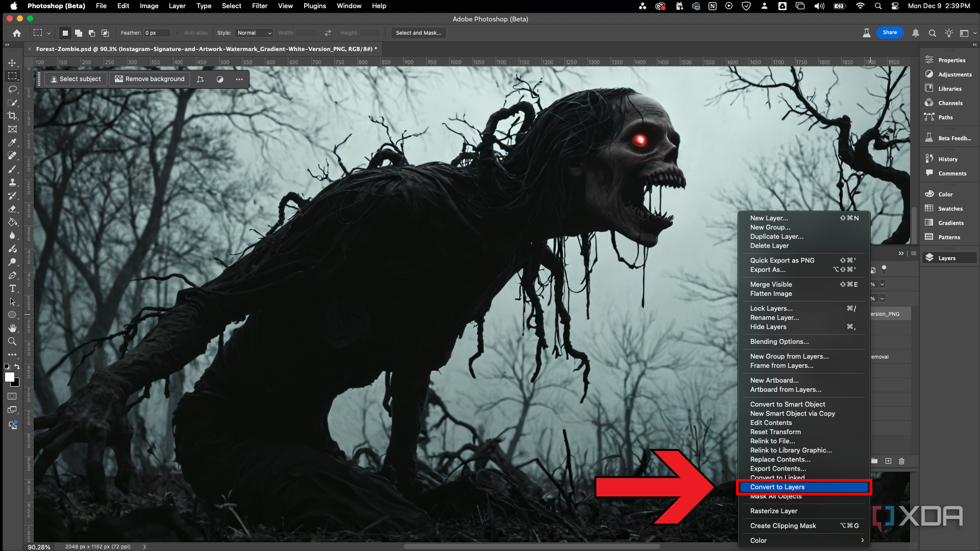Open the workspace switcher dropdown
The image size is (980, 551).
(967, 33)
